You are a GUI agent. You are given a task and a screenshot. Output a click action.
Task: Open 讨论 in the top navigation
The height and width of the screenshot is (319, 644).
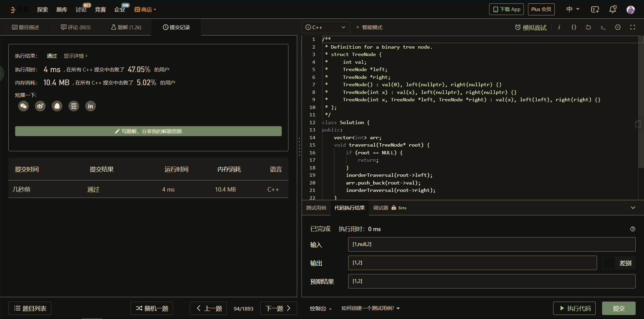click(x=81, y=9)
